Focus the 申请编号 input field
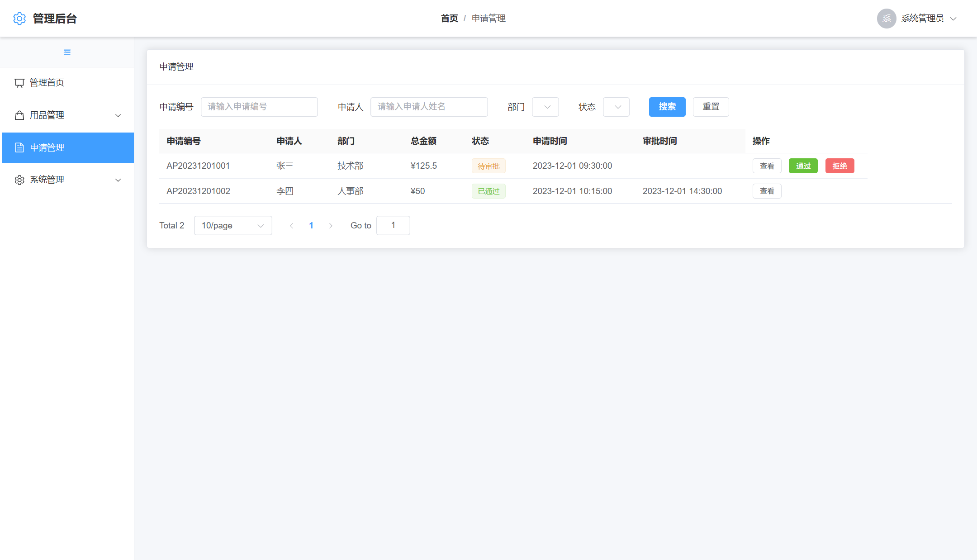This screenshot has width=977, height=560. click(259, 107)
